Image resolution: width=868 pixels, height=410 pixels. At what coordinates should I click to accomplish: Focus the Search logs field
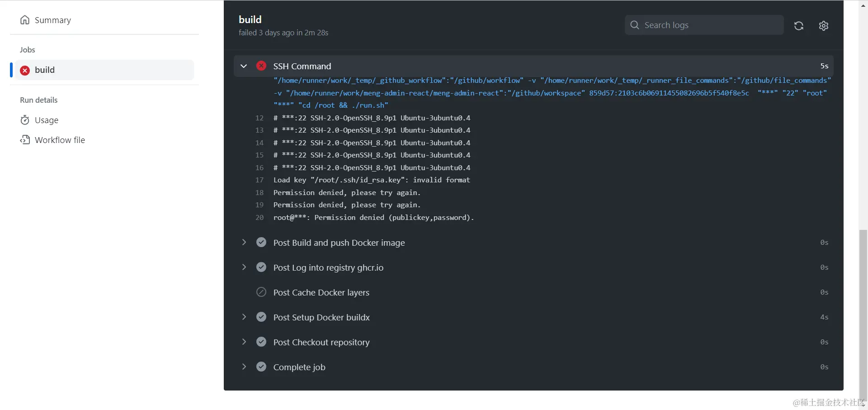click(704, 25)
